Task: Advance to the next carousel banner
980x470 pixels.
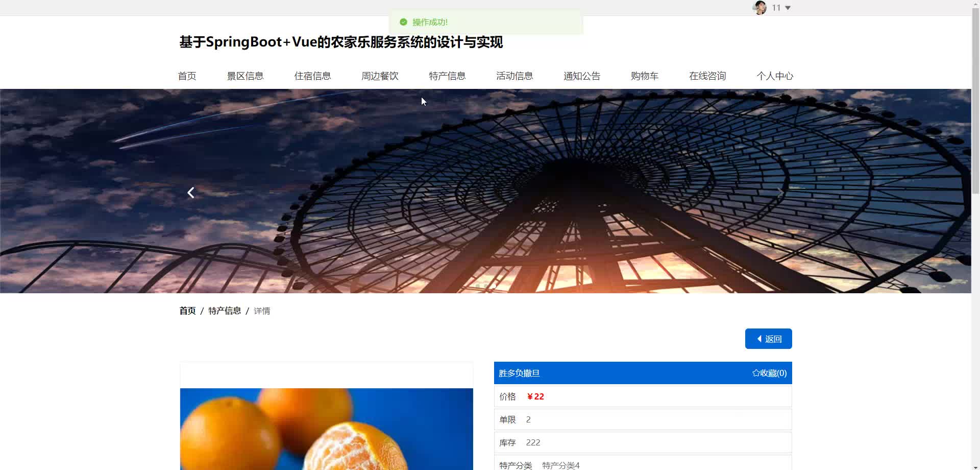Action: (x=780, y=193)
